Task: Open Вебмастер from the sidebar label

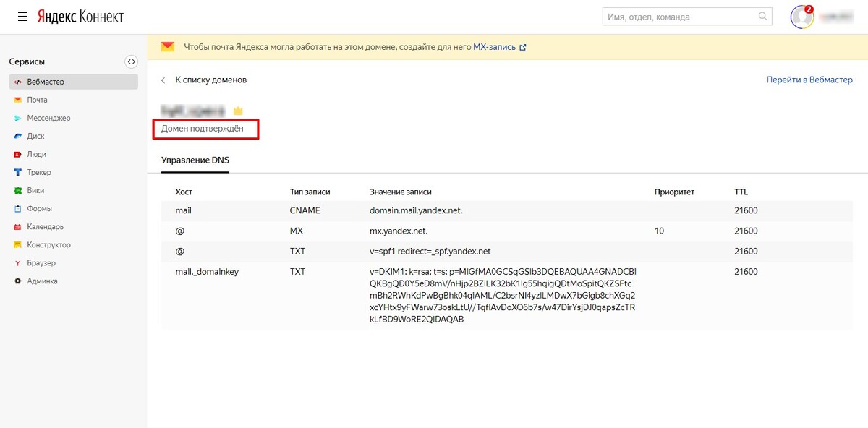Action: (46, 82)
